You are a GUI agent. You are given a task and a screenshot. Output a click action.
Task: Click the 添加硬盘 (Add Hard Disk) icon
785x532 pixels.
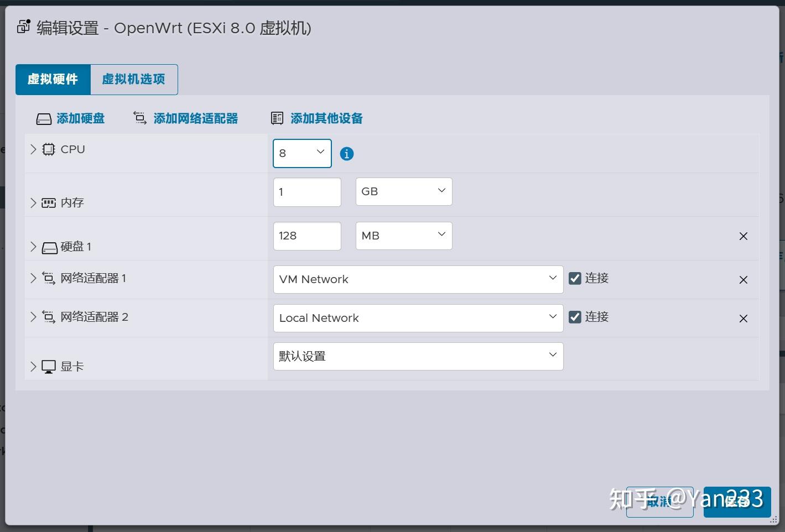tap(44, 118)
